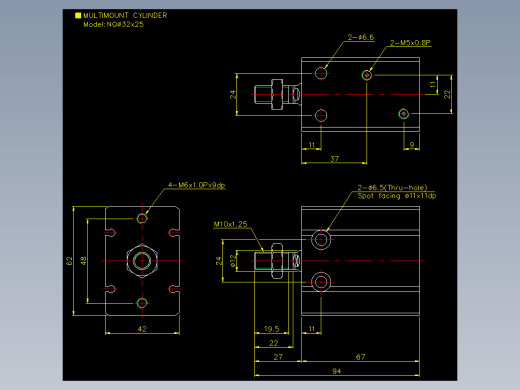Click the 62 height dimension
Image resolution: width=520 pixels, height=390 pixels.
[x=69, y=261]
